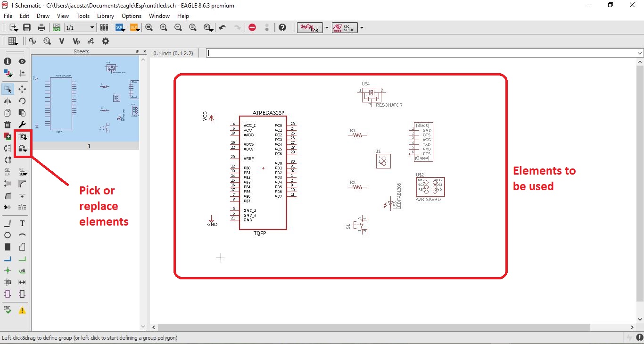Select the Line drawing tool

click(x=8, y=223)
